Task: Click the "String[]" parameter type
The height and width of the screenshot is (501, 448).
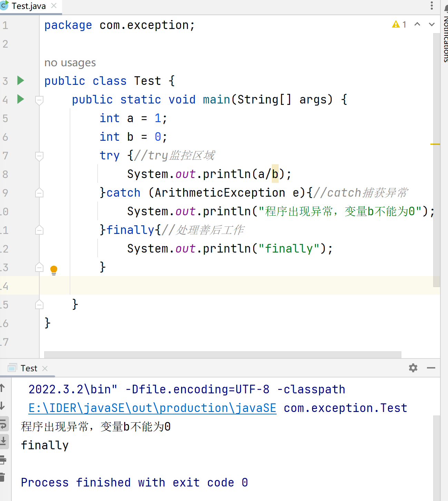Action: (265, 99)
